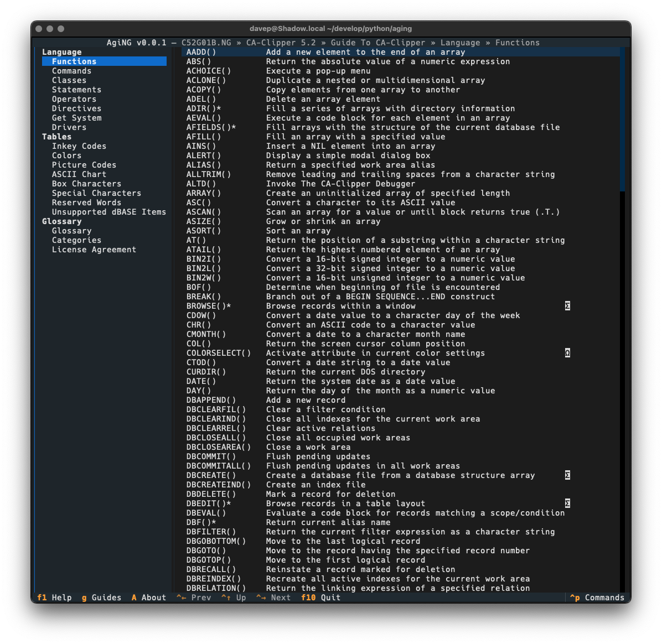Select Statements in the sidebar menu
The image size is (662, 644).
[x=76, y=90]
